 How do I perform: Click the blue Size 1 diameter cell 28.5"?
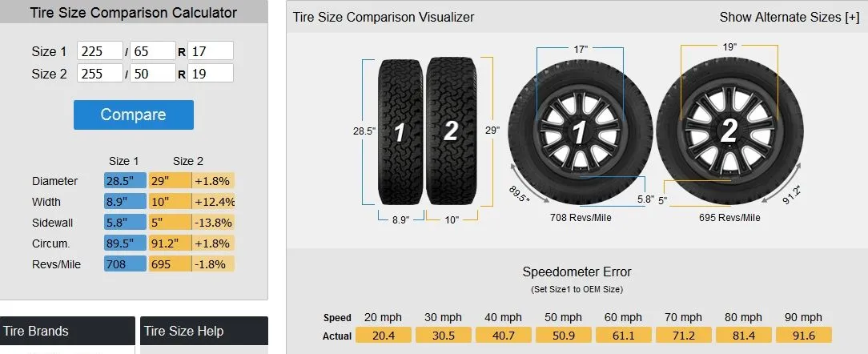click(x=125, y=181)
